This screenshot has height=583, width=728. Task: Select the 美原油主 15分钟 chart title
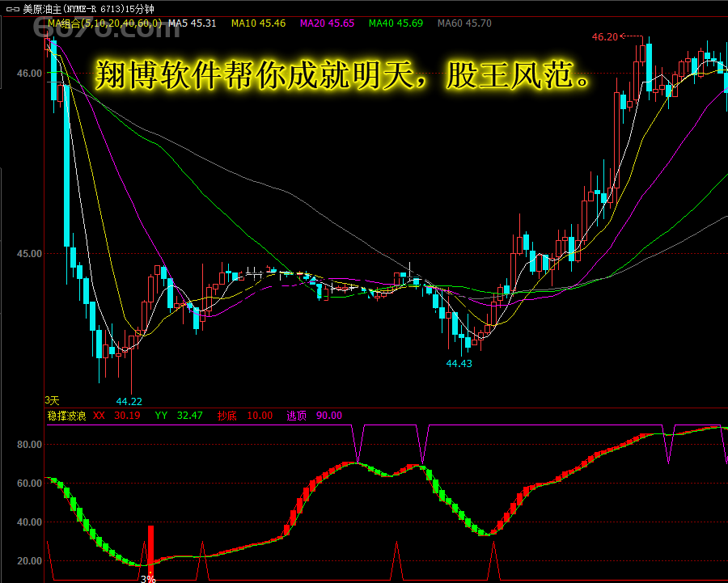click(x=88, y=9)
